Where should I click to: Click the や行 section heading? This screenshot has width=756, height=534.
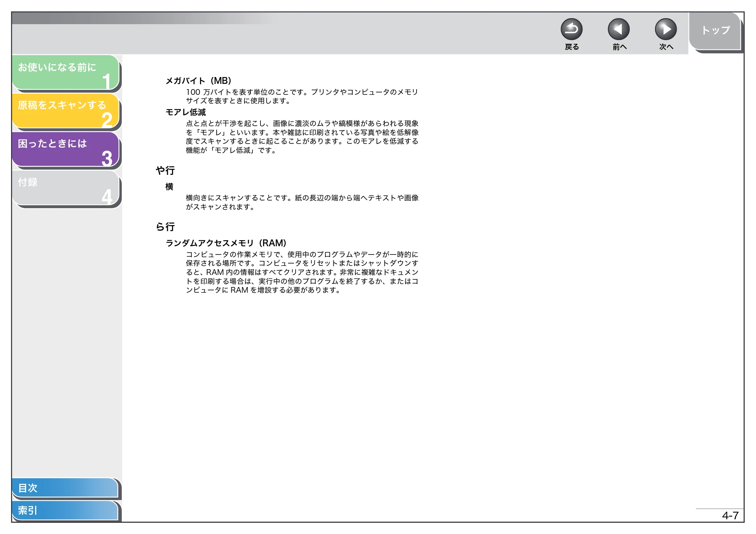165,171
